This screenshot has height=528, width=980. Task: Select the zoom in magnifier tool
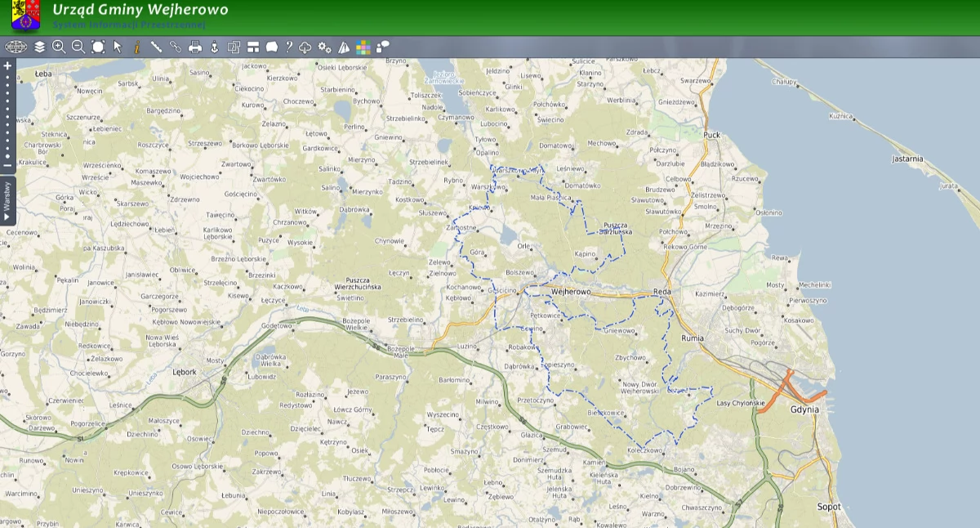tap(59, 47)
